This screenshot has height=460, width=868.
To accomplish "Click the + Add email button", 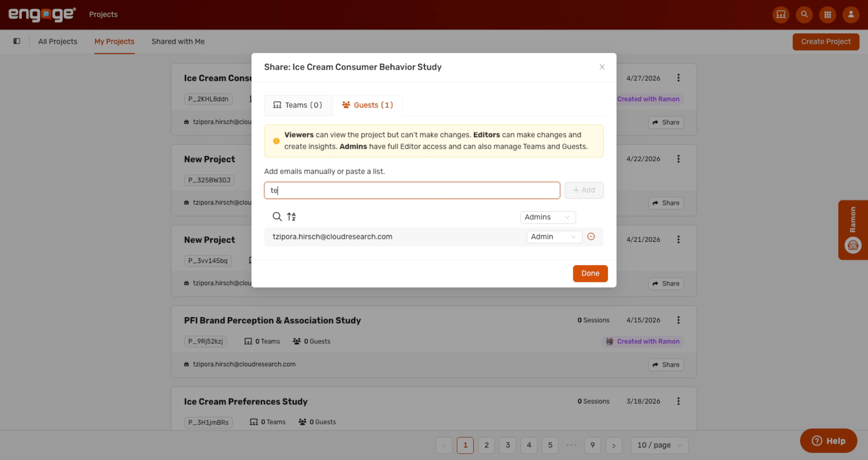I will (584, 190).
